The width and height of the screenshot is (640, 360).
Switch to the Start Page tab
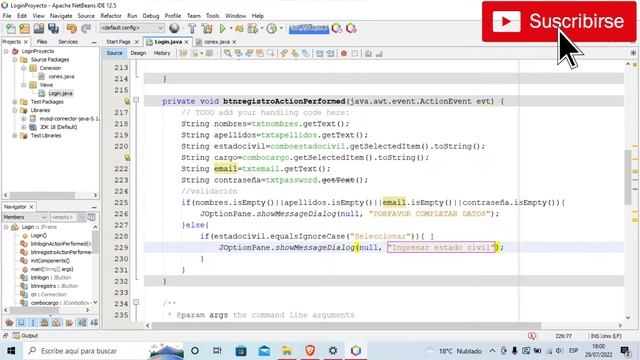(x=118, y=42)
